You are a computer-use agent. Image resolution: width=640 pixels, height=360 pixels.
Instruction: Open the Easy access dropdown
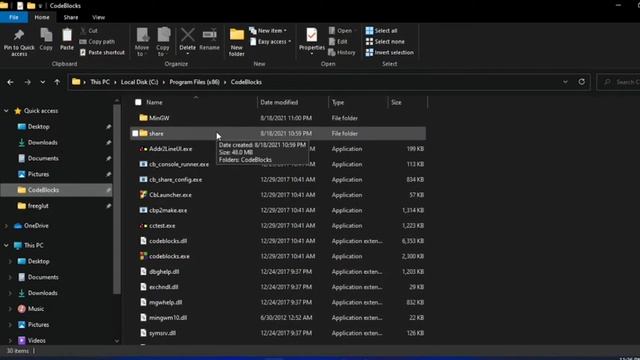click(270, 42)
